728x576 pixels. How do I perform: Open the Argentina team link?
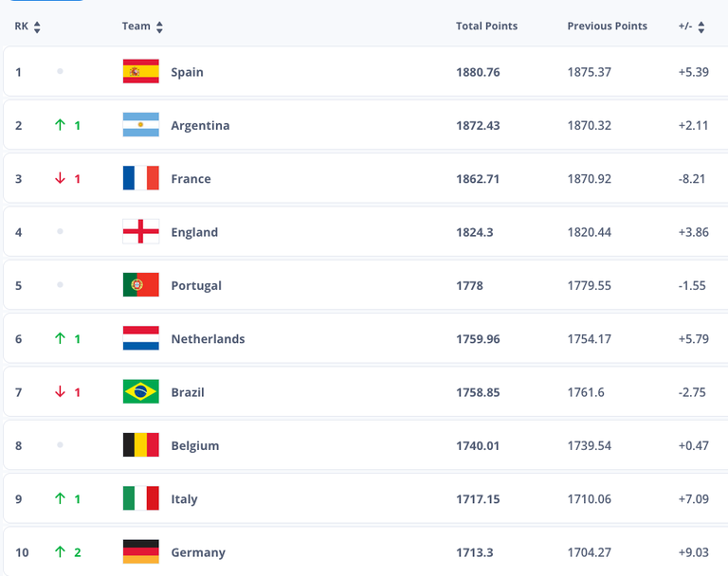click(200, 125)
